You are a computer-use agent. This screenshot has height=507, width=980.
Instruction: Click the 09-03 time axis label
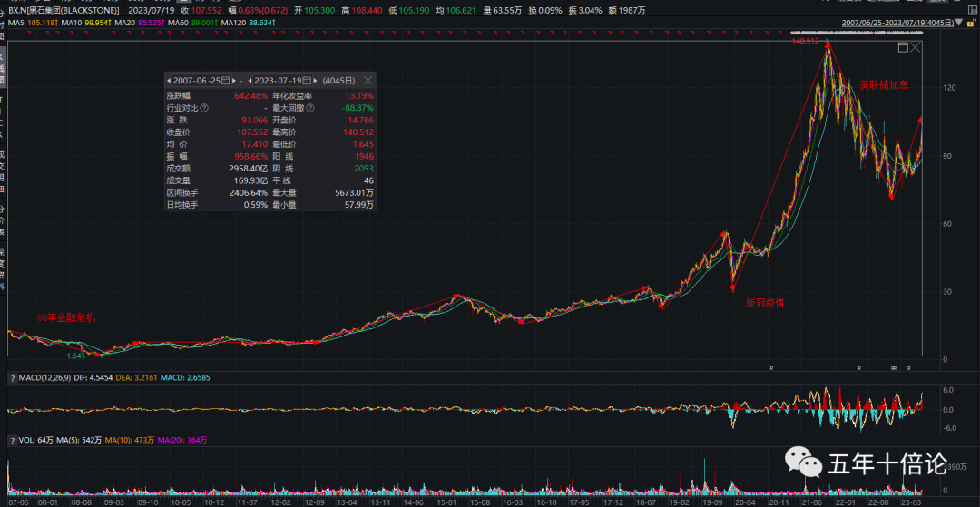click(113, 502)
